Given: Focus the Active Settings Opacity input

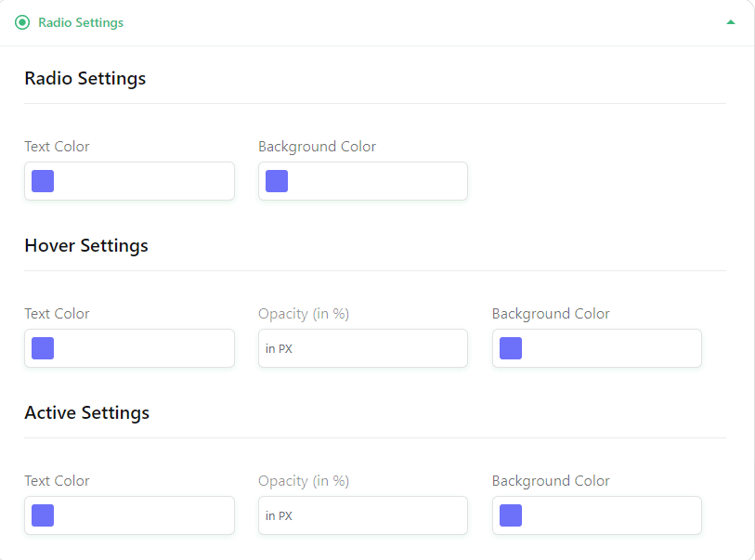Looking at the screenshot, I should coord(363,515).
